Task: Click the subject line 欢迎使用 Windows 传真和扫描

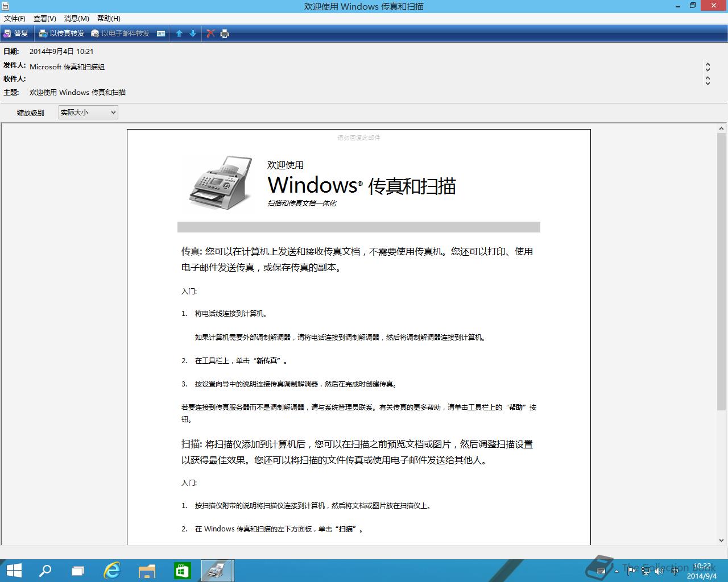Action: coord(77,92)
